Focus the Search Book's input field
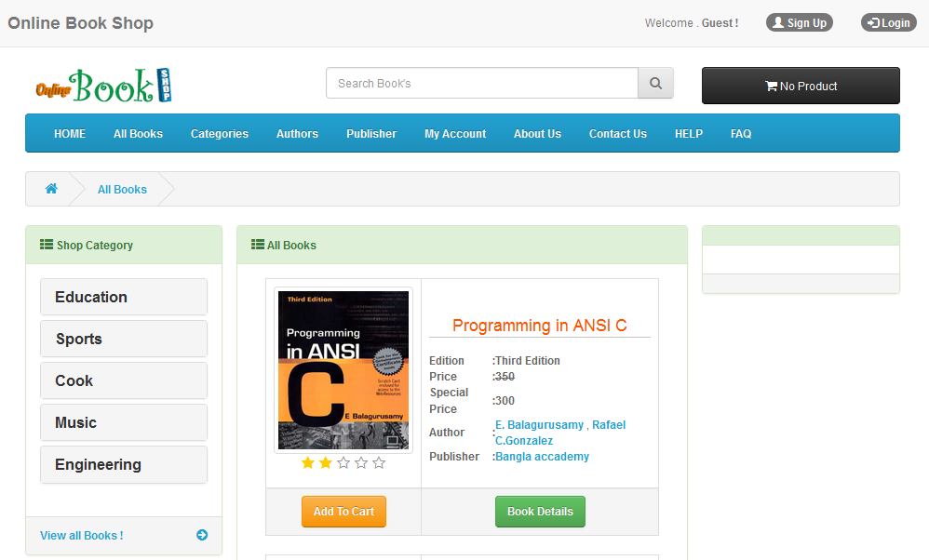Screen dimensions: 929x560 pyautogui.click(x=481, y=84)
